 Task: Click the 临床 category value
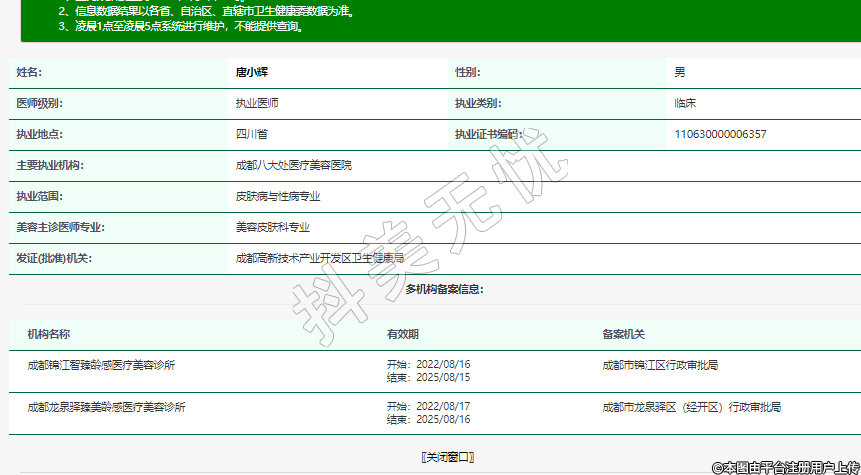pos(685,103)
